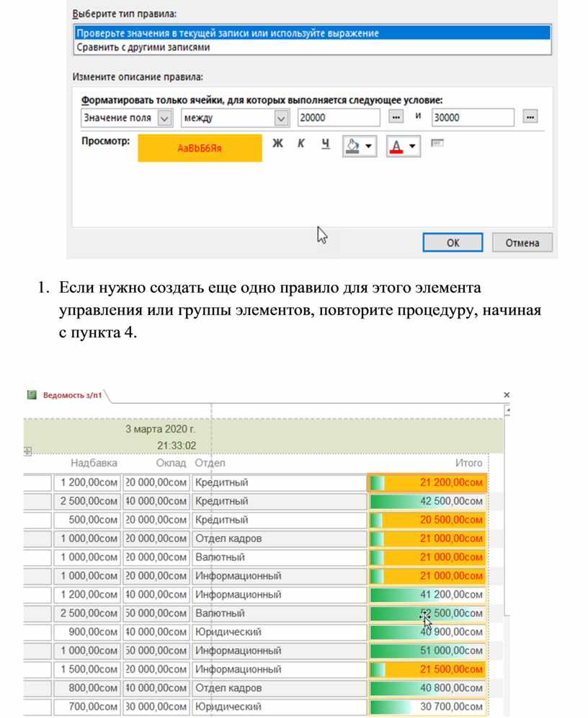Click the time field 21:33:02

click(x=177, y=446)
